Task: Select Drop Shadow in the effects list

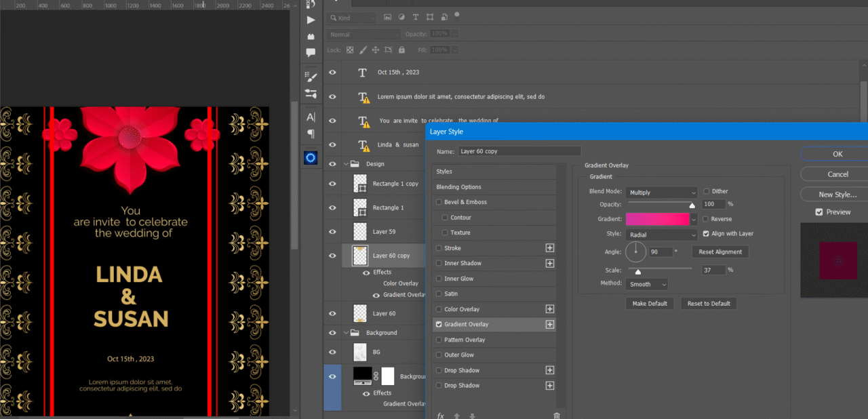Action: (461, 370)
